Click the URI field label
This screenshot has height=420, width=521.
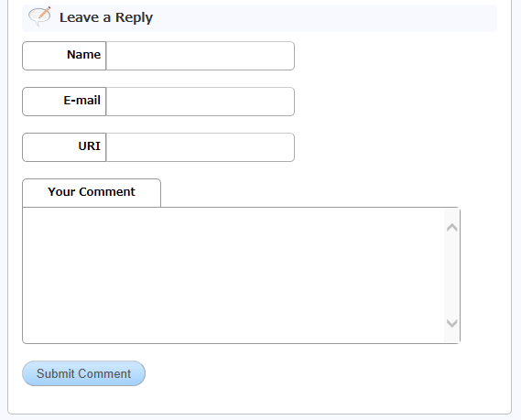pyautogui.click(x=90, y=146)
